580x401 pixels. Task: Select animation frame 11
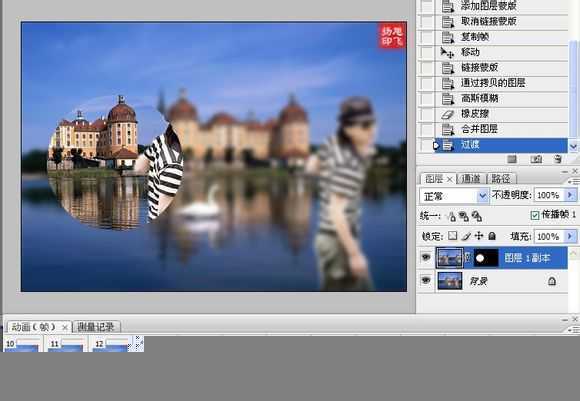coord(67,344)
